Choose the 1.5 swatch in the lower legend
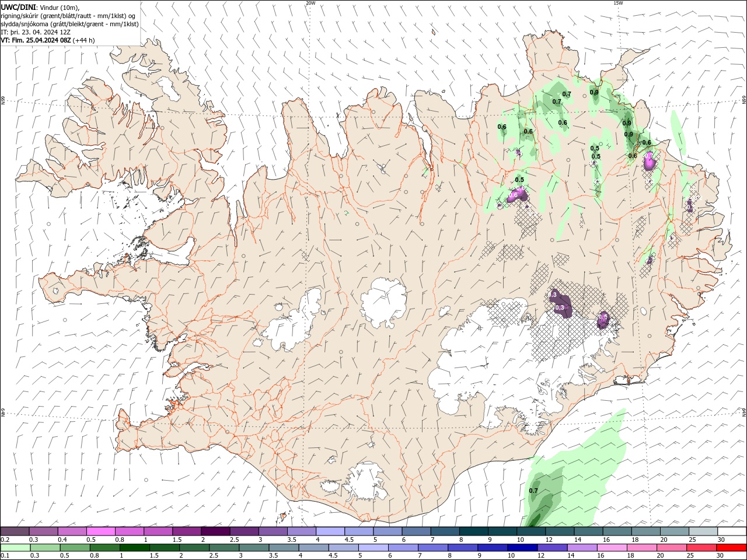The image size is (747, 560). click(165, 548)
